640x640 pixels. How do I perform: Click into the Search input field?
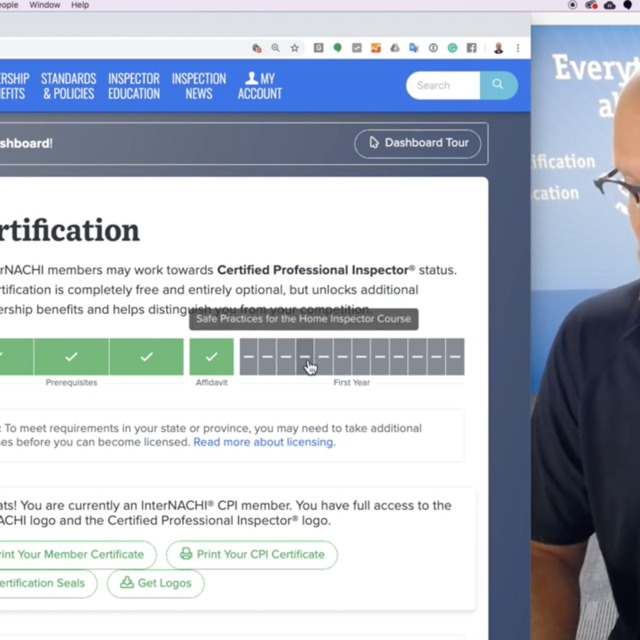click(441, 85)
